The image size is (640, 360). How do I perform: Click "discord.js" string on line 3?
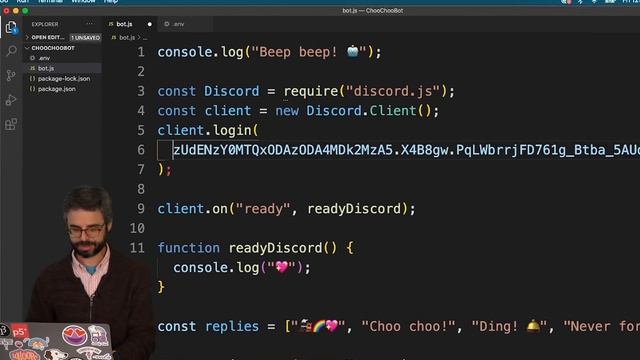[x=393, y=91]
